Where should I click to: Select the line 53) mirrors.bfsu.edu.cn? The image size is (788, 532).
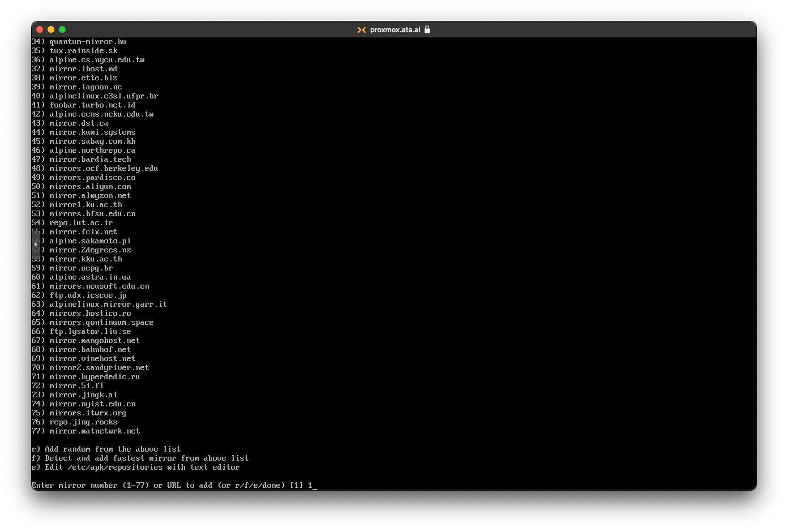[x=84, y=214]
